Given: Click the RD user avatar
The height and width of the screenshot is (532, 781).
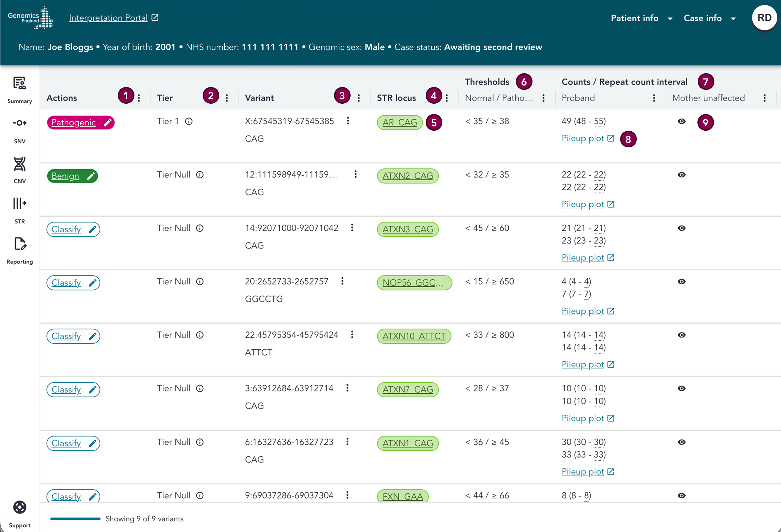Looking at the screenshot, I should [764, 18].
